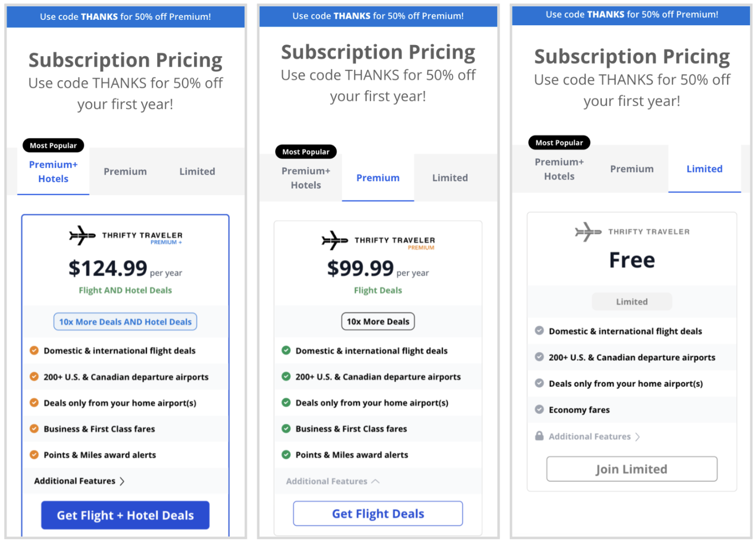Click the black-outlined 10x More Deals badge
Screen dimensions: 756x543
tap(378, 321)
